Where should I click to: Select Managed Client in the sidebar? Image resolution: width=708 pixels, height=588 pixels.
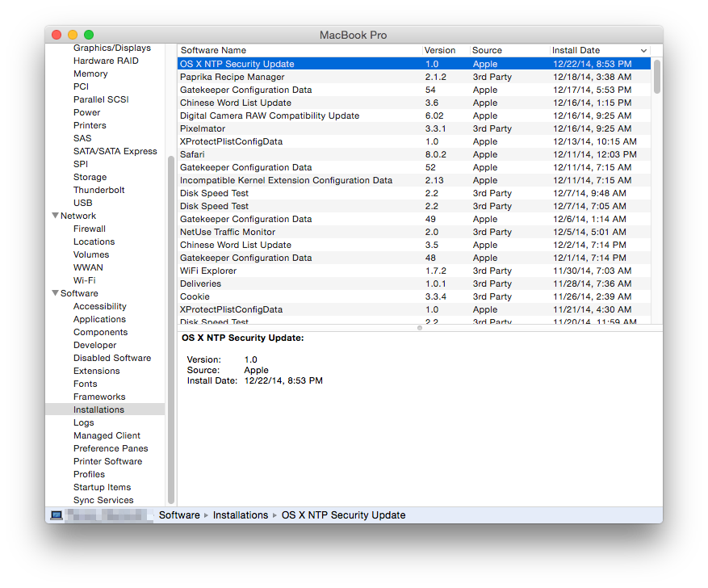(107, 436)
